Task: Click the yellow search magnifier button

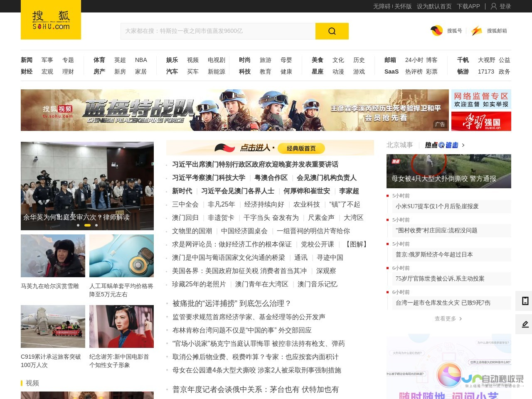Action: pos(332,31)
